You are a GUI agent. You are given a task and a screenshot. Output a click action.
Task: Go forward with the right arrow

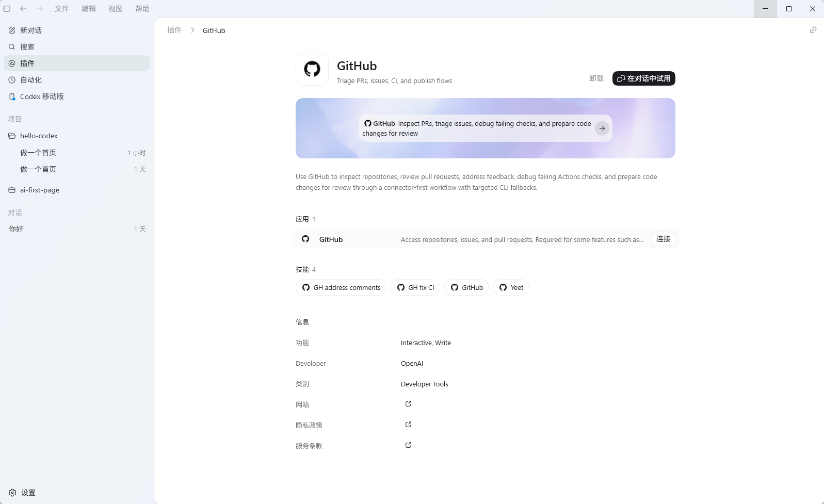coord(40,9)
